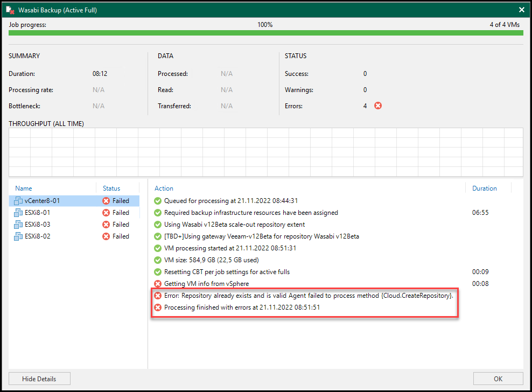Click success icon for Resetting CBT row

tap(158, 272)
